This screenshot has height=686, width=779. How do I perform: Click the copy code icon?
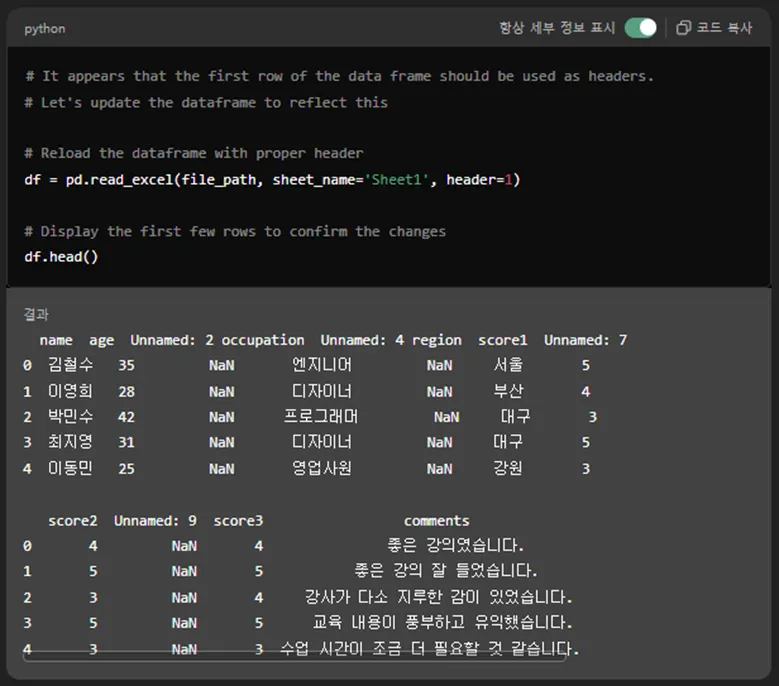[683, 28]
